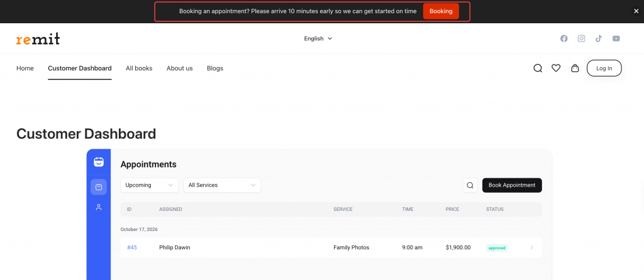Click the red Booking banner button
The image size is (644, 280).
click(x=441, y=11)
